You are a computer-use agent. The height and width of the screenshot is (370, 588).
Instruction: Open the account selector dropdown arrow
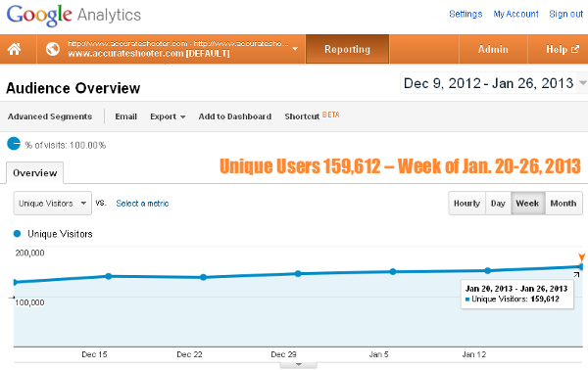295,49
